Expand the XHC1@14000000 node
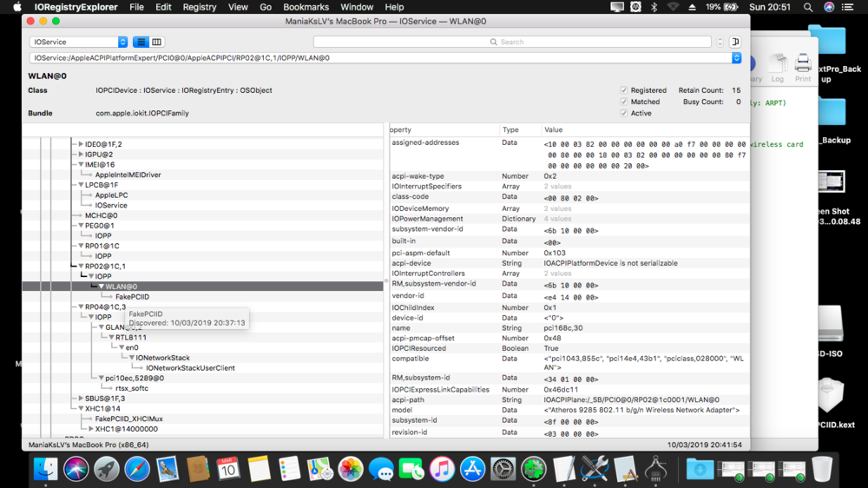The image size is (868, 488). click(91, 429)
